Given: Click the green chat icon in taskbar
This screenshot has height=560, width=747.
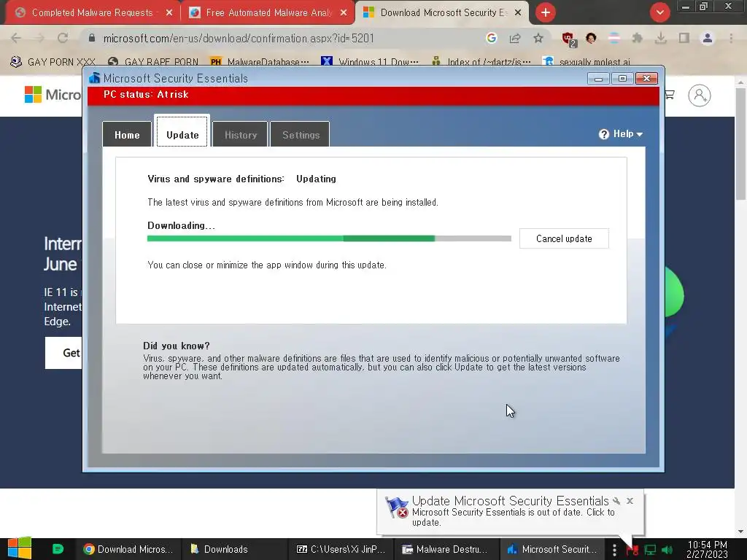Looking at the screenshot, I should (x=58, y=549).
